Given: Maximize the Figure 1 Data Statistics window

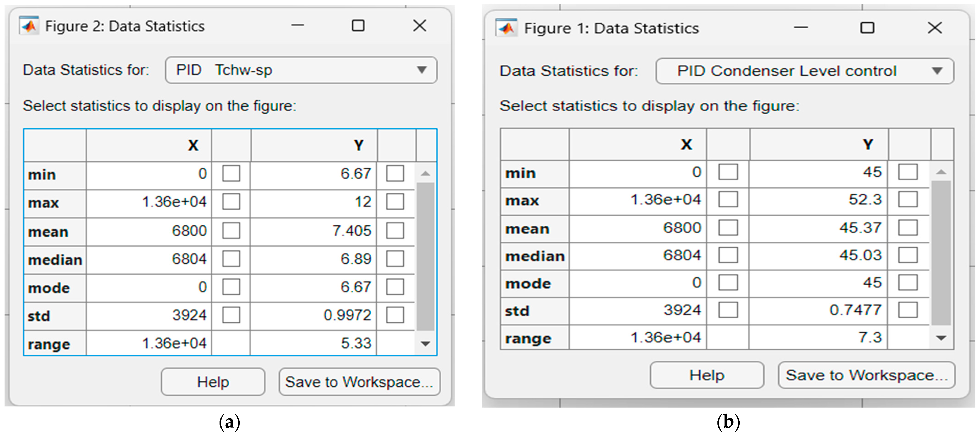Looking at the screenshot, I should [867, 28].
